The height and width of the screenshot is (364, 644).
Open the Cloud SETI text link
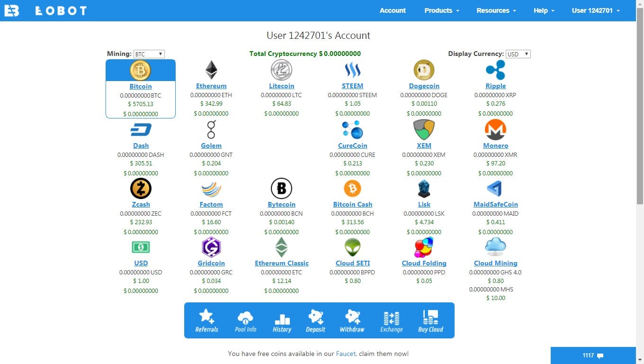point(352,263)
